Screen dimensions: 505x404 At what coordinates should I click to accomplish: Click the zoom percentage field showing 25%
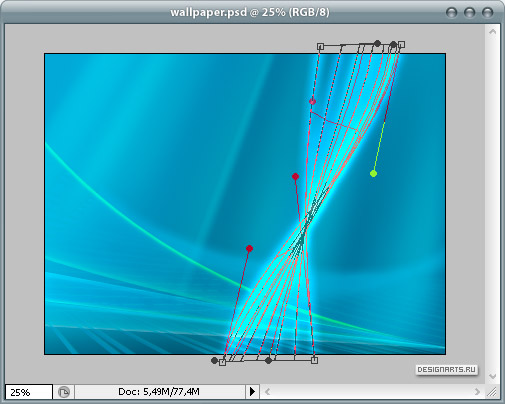[29, 392]
